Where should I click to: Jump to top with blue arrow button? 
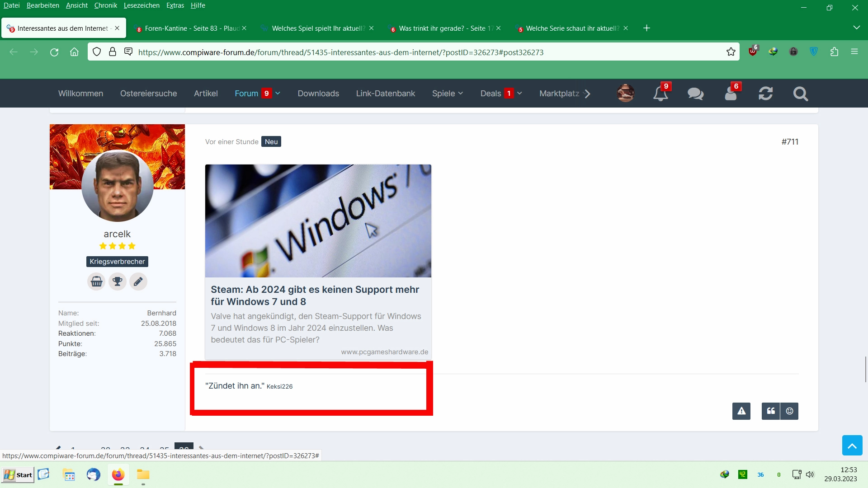852,446
